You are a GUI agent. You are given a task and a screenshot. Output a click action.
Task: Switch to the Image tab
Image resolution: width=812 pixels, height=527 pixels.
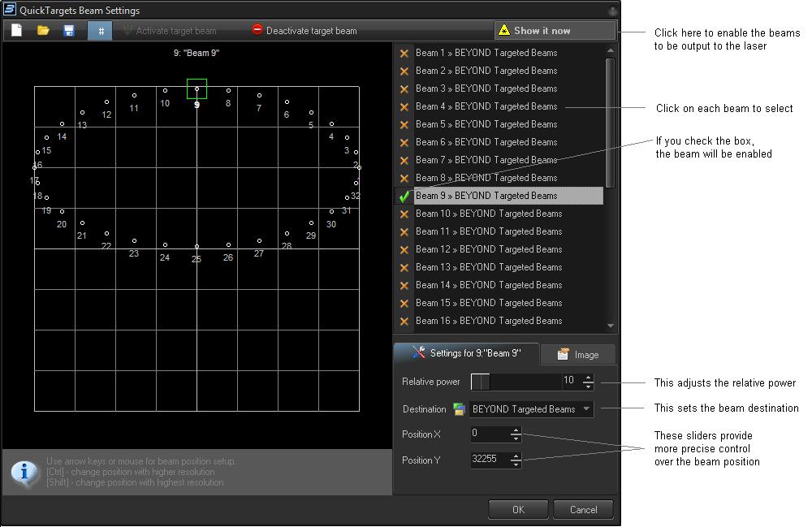click(578, 355)
